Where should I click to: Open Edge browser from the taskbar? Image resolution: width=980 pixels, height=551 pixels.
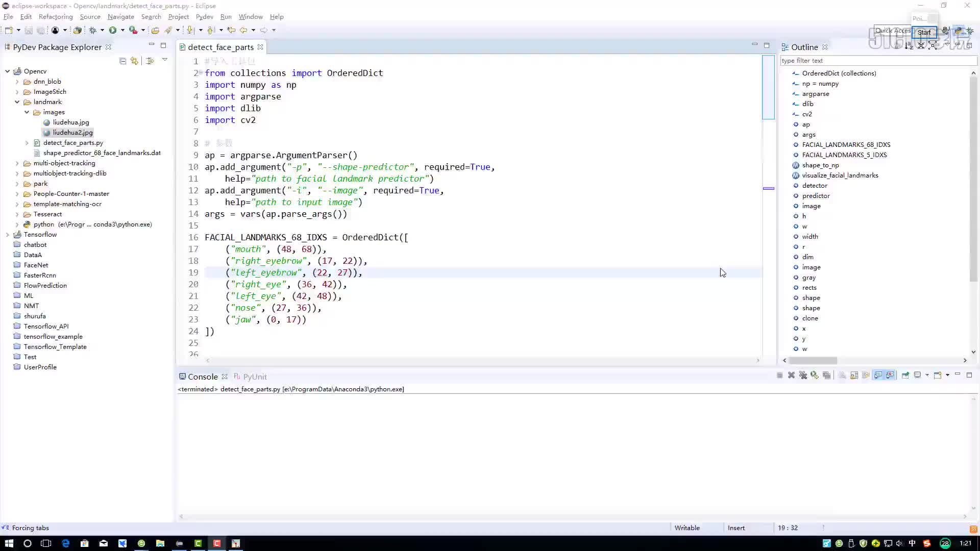[x=66, y=543]
